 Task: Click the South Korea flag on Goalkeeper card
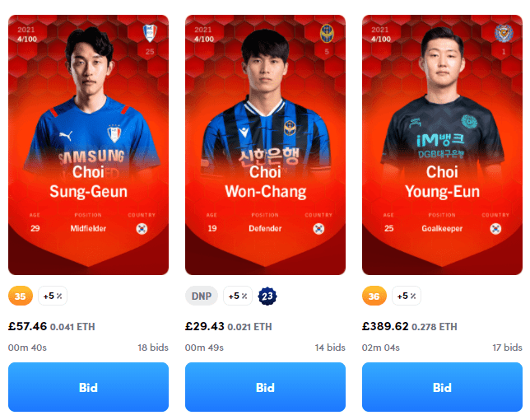pyautogui.click(x=495, y=229)
